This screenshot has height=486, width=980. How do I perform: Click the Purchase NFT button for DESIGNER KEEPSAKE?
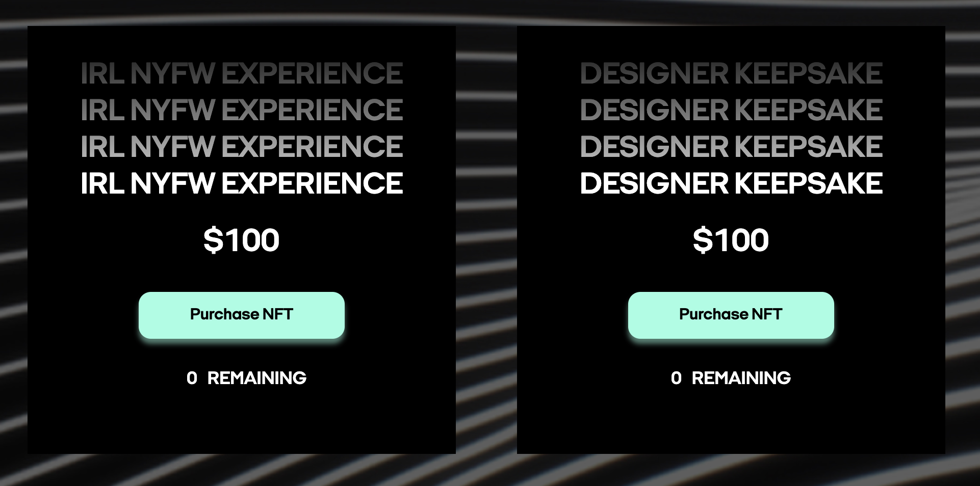pos(731,314)
